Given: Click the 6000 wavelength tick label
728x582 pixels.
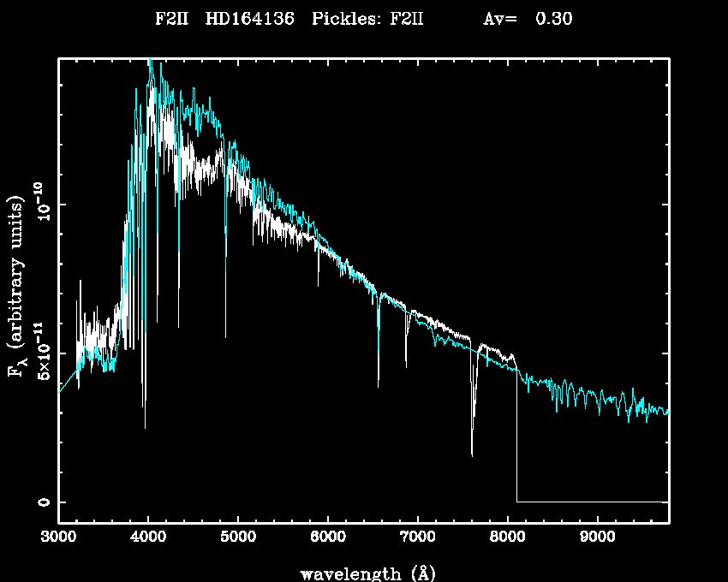Looking at the screenshot, I should (x=328, y=537).
